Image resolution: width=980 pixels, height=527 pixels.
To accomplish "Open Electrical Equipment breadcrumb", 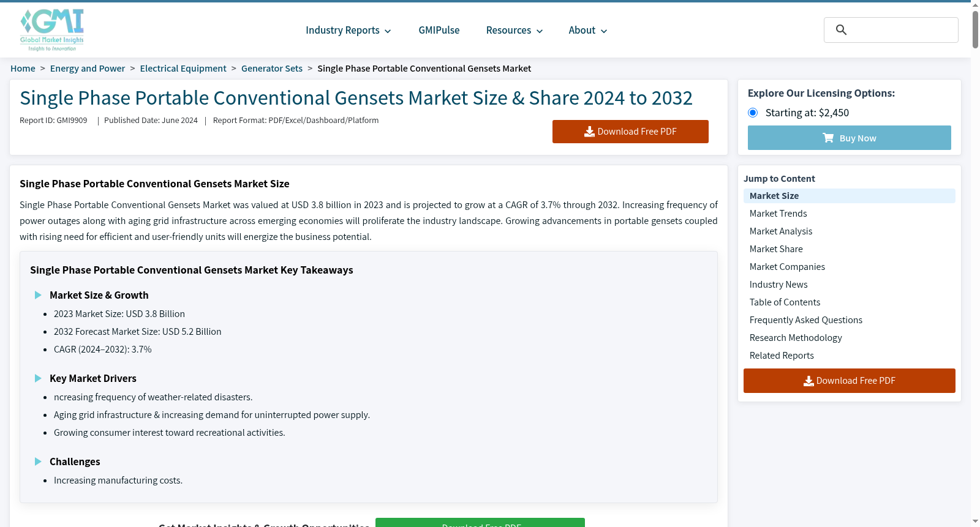I will (183, 69).
